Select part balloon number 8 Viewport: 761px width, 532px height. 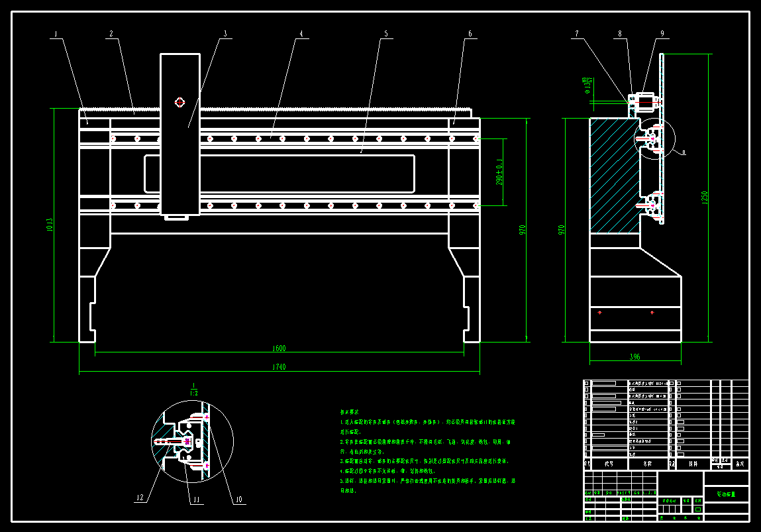[620, 34]
